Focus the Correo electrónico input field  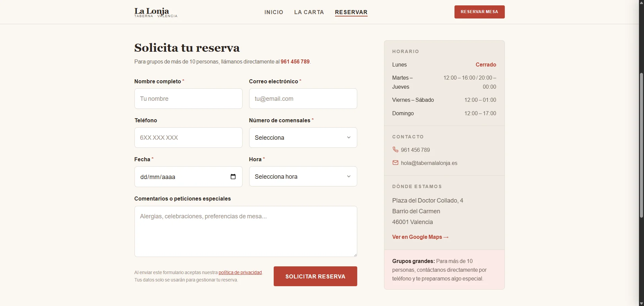(x=303, y=98)
